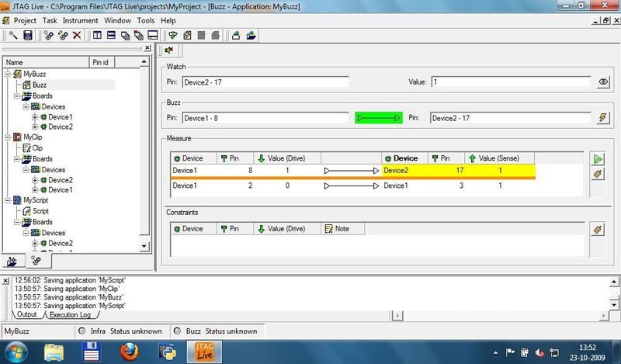
Task: Click the Buzz Pin field showing Device2 - 17
Action: (511, 118)
